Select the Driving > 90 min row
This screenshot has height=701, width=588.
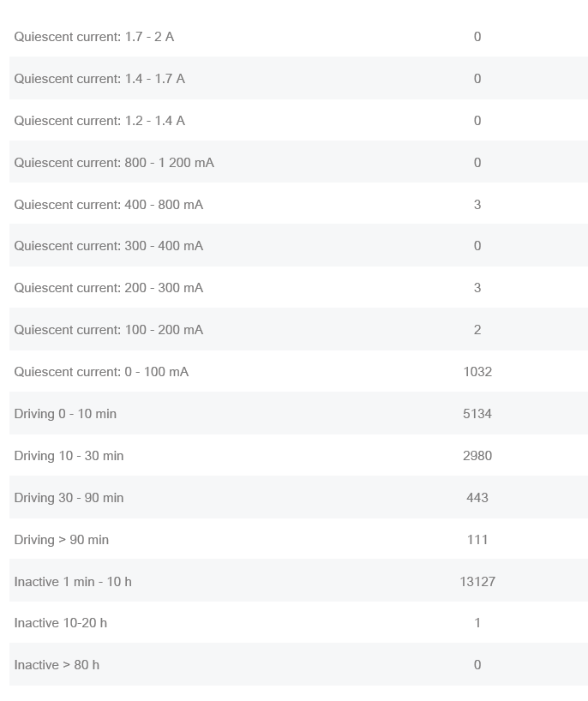click(x=298, y=539)
